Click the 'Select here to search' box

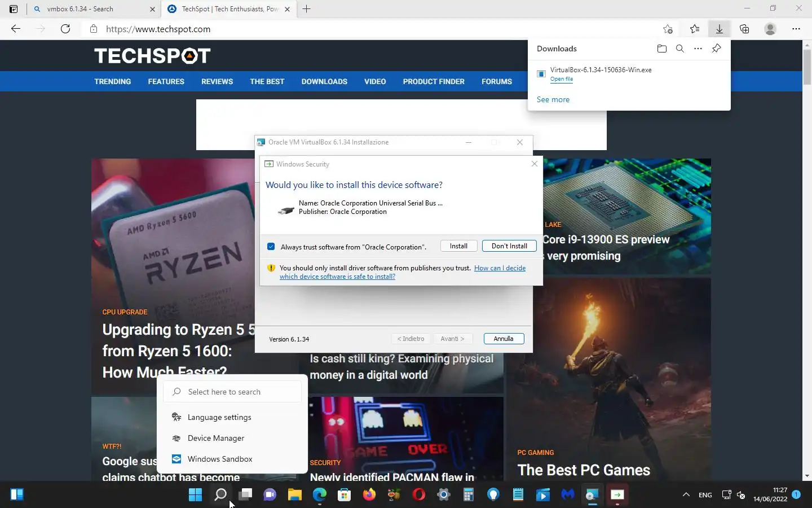(x=232, y=392)
